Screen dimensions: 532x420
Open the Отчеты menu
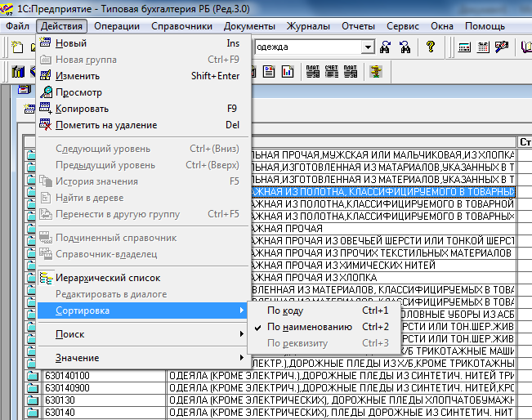(x=358, y=26)
